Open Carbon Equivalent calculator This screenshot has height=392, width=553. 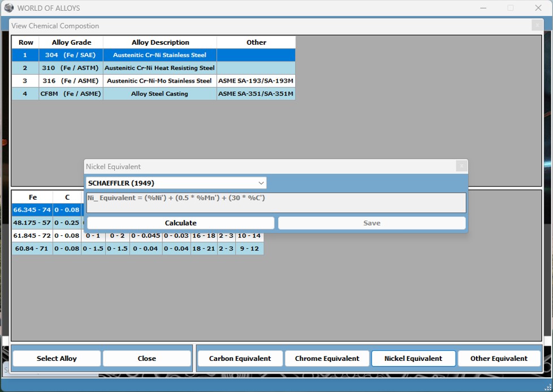click(240, 359)
